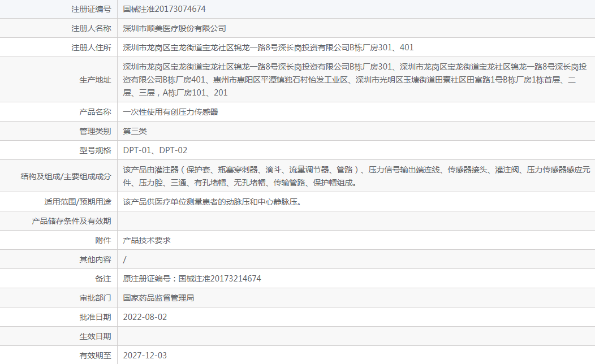Select company name 深圳市顺美医疗股份有限公司
This screenshot has height=364, width=595.
(x=175, y=28)
